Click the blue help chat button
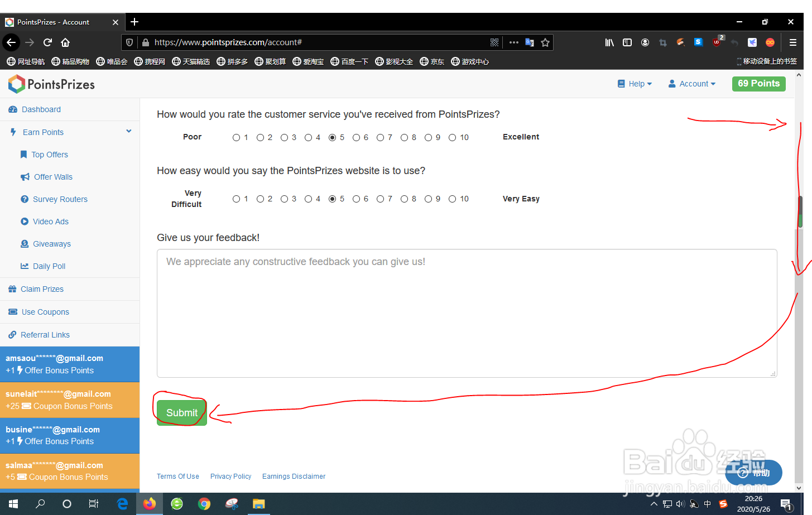 [753, 473]
